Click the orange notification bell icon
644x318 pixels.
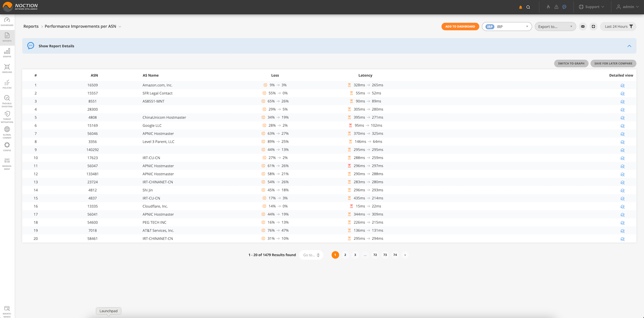(521, 7)
